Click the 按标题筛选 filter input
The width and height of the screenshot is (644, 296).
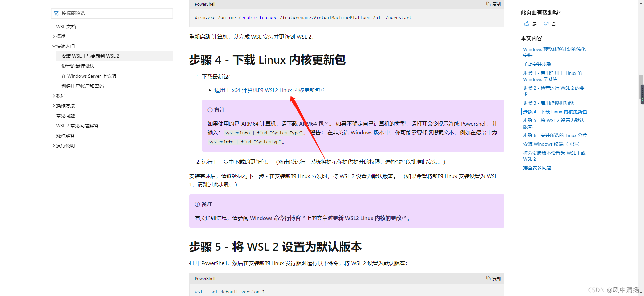pos(112,13)
